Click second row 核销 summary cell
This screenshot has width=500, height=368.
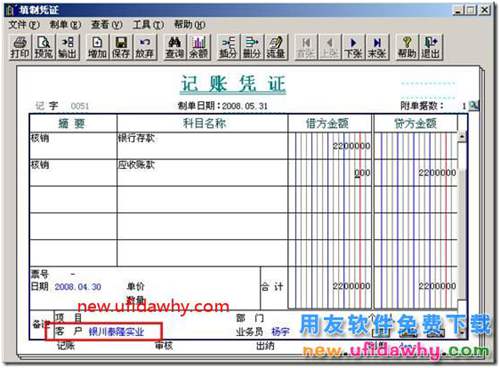[x=73, y=173]
